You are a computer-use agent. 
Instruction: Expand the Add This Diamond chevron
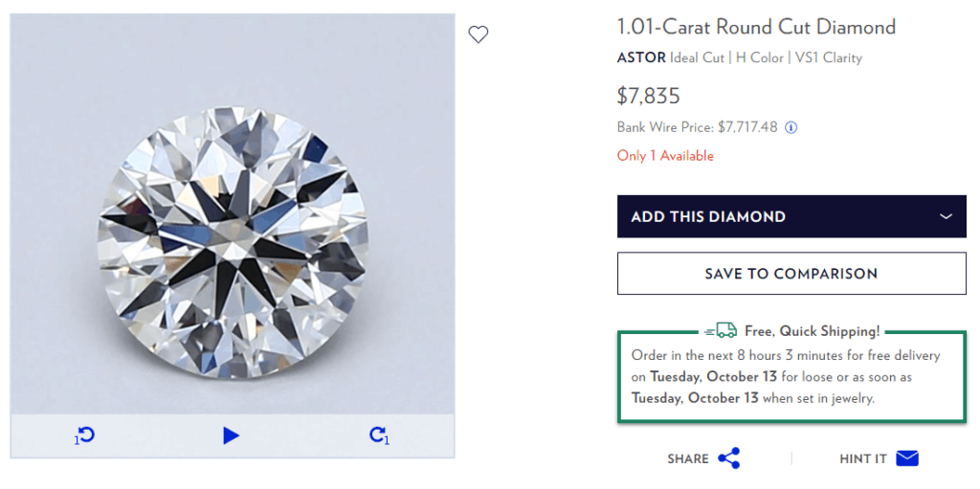pos(946,217)
